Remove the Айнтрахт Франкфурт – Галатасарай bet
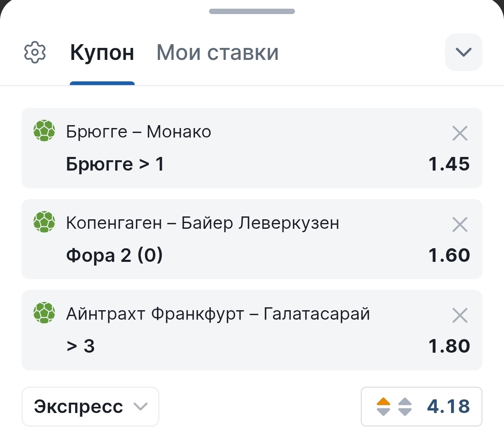Screen dimensions: 504x432 pyautogui.click(x=460, y=316)
